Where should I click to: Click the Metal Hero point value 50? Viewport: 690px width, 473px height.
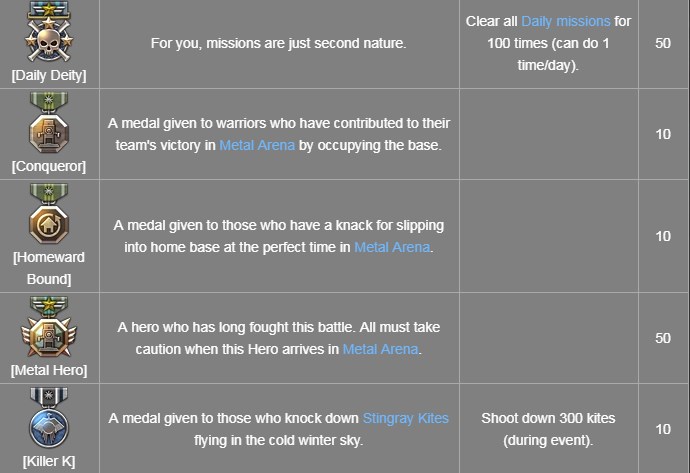(x=662, y=338)
